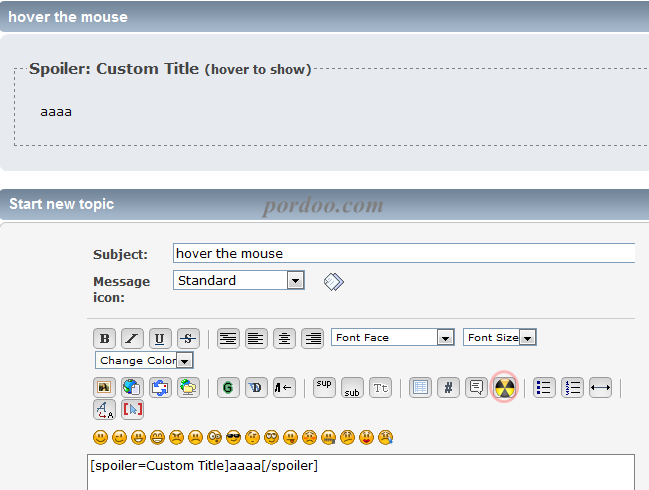Insert the huh confused emoticon
649x490 pixels.
(x=252, y=437)
